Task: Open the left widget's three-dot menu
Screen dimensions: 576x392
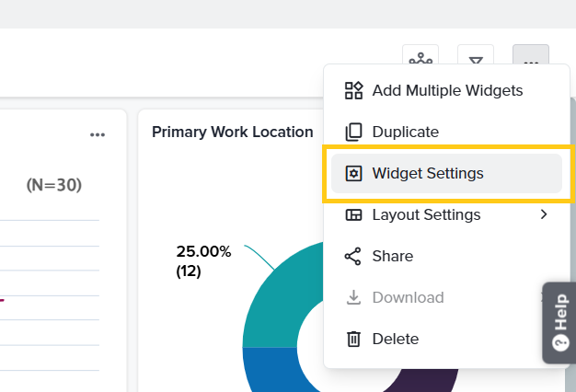Action: [x=98, y=135]
